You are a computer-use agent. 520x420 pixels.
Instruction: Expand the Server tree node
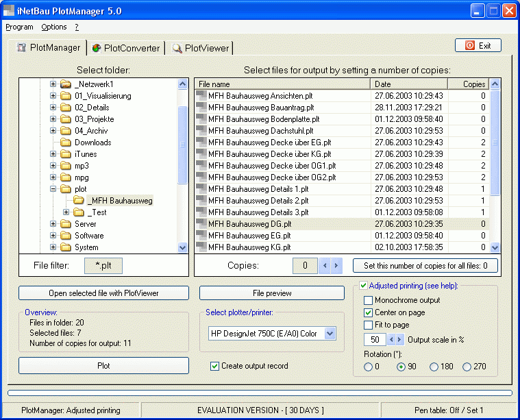pos(53,223)
